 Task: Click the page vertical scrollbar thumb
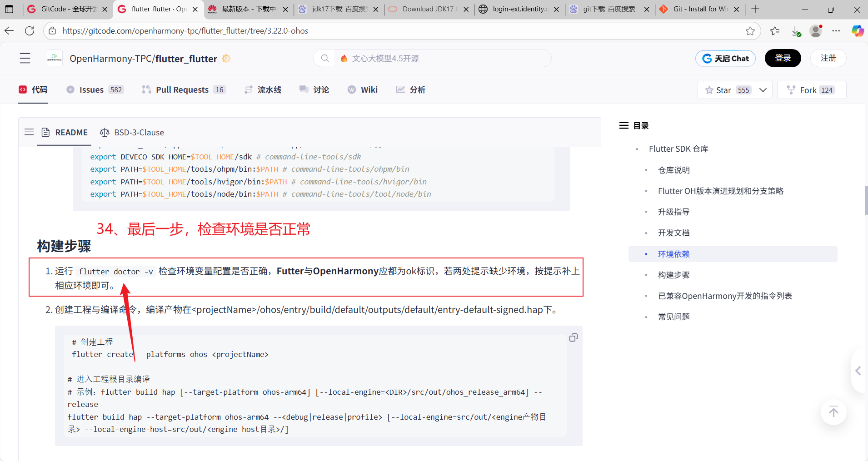[866, 200]
